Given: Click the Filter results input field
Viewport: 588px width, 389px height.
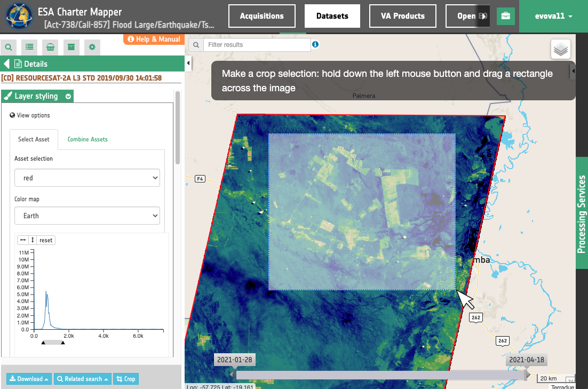Looking at the screenshot, I should (x=257, y=45).
